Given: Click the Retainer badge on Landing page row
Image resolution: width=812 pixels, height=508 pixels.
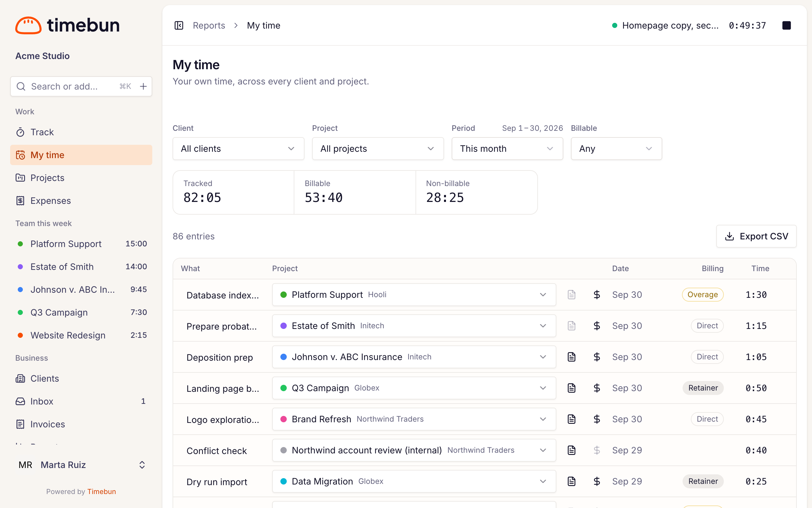Looking at the screenshot, I should tap(703, 388).
